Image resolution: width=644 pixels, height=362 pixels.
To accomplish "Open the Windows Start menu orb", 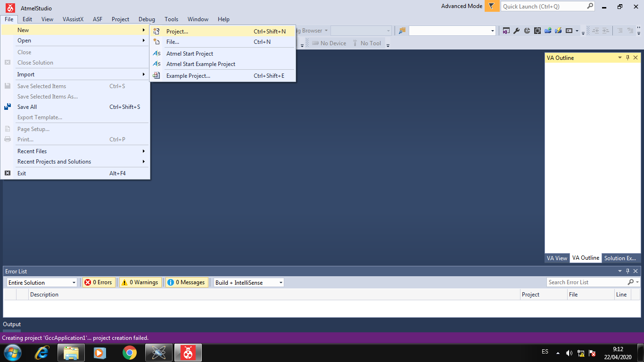I will click(x=13, y=353).
